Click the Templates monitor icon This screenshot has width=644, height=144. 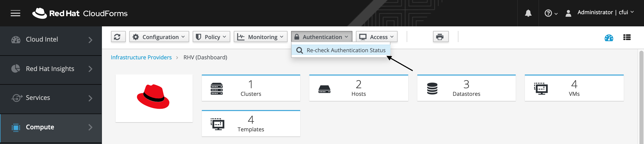(218, 124)
